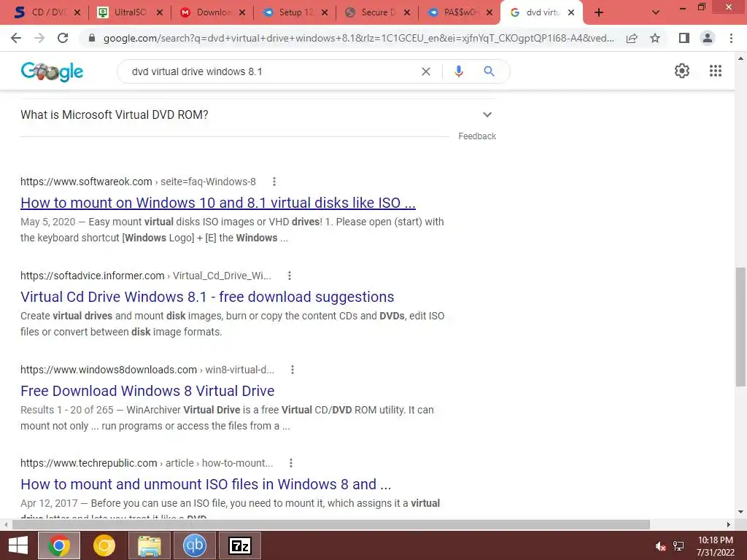
Task: Click the muted volume tray icon
Action: tap(660, 546)
